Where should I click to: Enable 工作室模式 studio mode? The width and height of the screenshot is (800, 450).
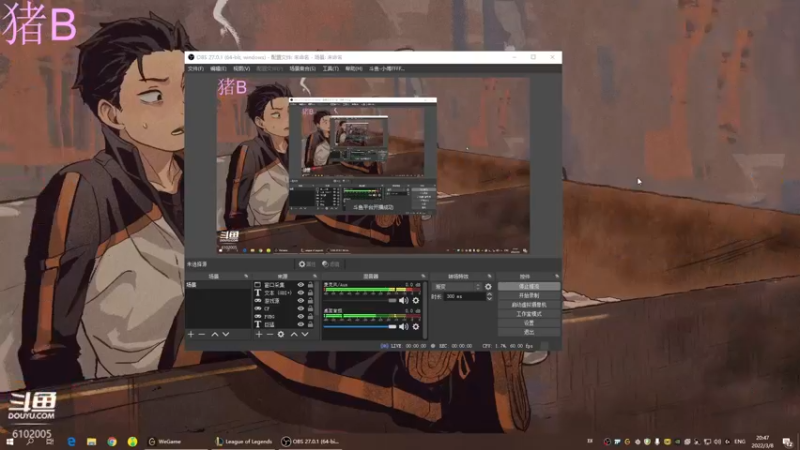point(529,314)
